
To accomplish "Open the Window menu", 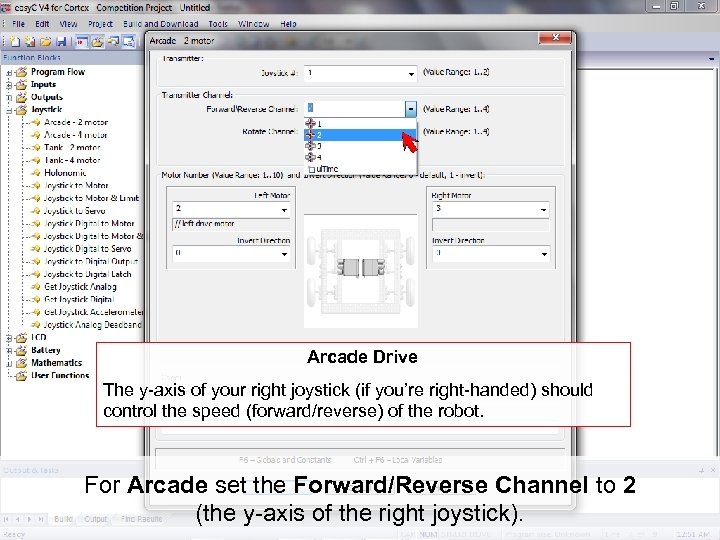I will point(253,24).
